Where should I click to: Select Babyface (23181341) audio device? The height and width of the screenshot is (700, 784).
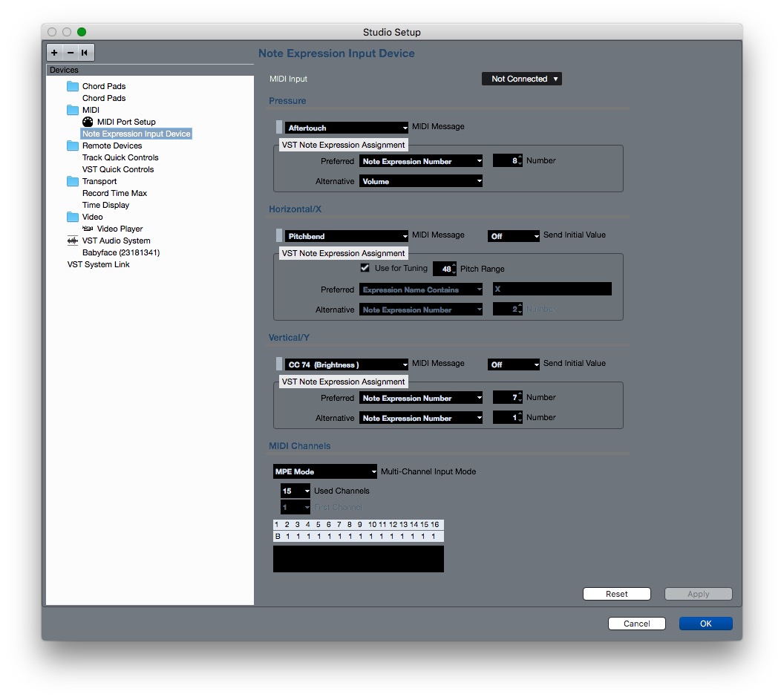pyautogui.click(x=121, y=252)
